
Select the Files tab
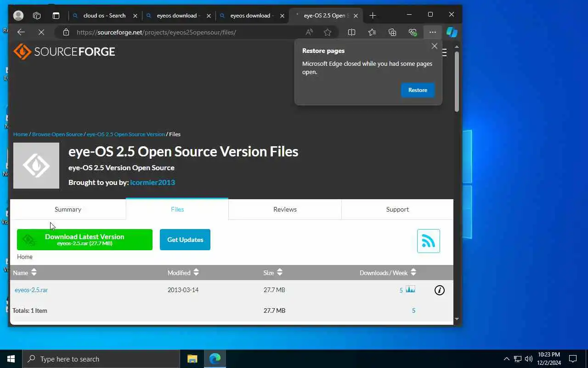[177, 209]
